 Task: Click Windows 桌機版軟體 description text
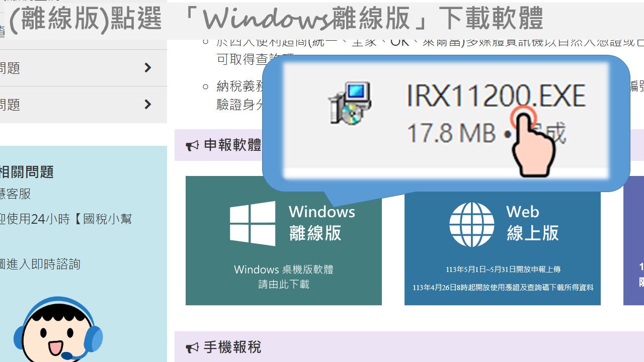pyautogui.click(x=284, y=269)
